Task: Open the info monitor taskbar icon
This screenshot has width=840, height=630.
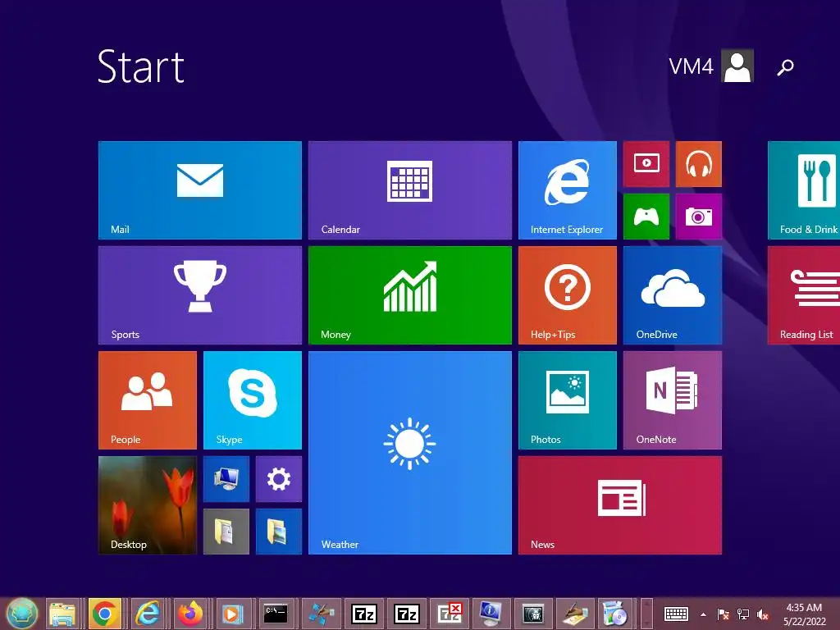Action: (x=491, y=614)
